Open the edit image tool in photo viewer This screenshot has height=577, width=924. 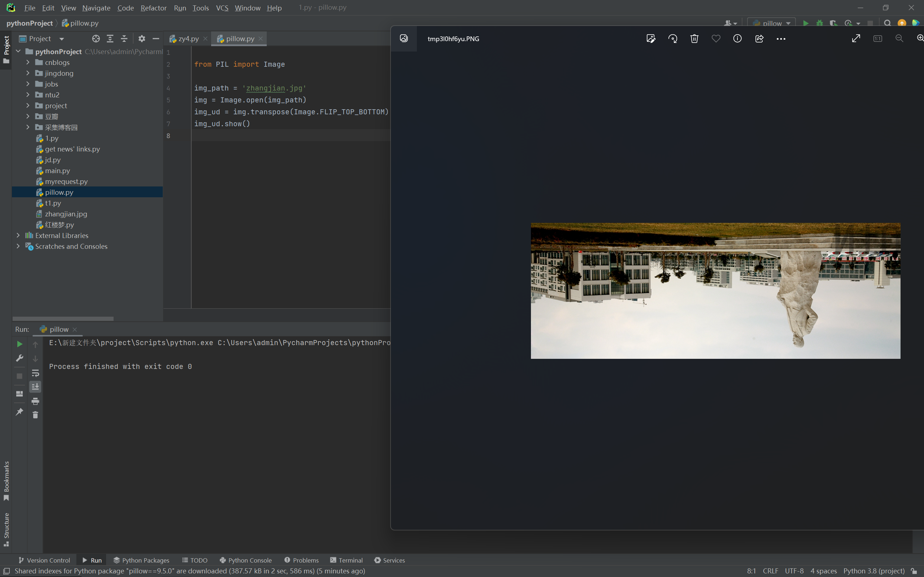point(651,39)
